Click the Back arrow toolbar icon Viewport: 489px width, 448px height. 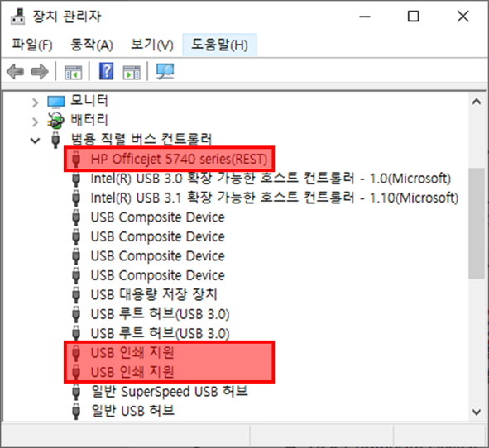click(15, 72)
